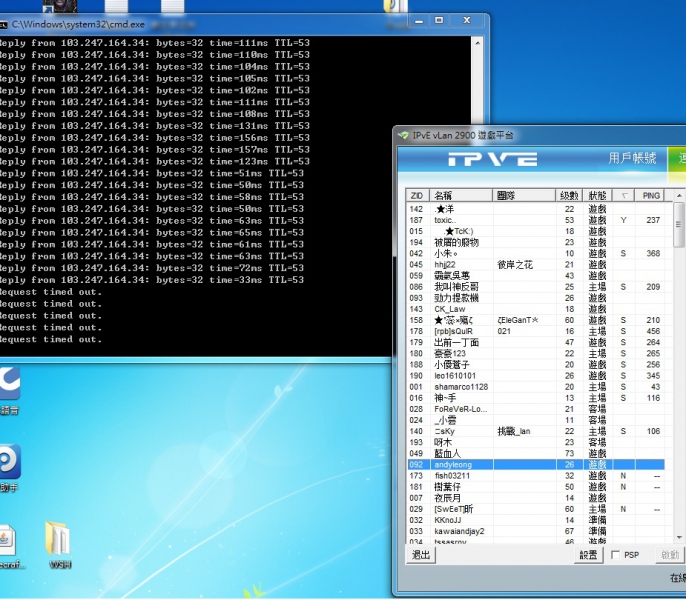Switch to the green tab beside 用戶帳號
686x600 pixels.
(x=680, y=159)
